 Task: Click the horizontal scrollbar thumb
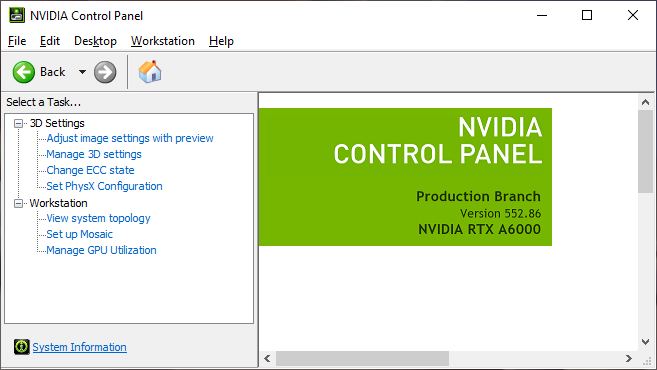(362, 359)
